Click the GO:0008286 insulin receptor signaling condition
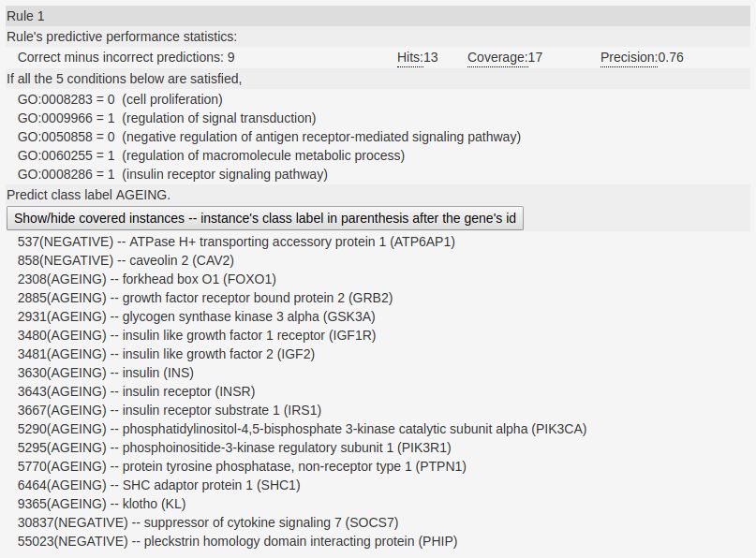The height and width of the screenshot is (558, 756). [172, 174]
